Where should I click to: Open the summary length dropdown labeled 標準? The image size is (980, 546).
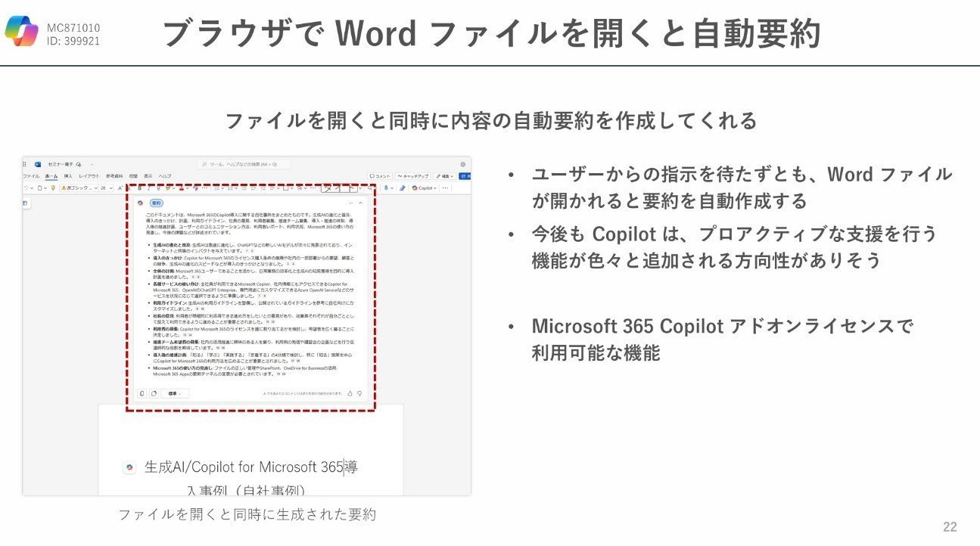[175, 393]
